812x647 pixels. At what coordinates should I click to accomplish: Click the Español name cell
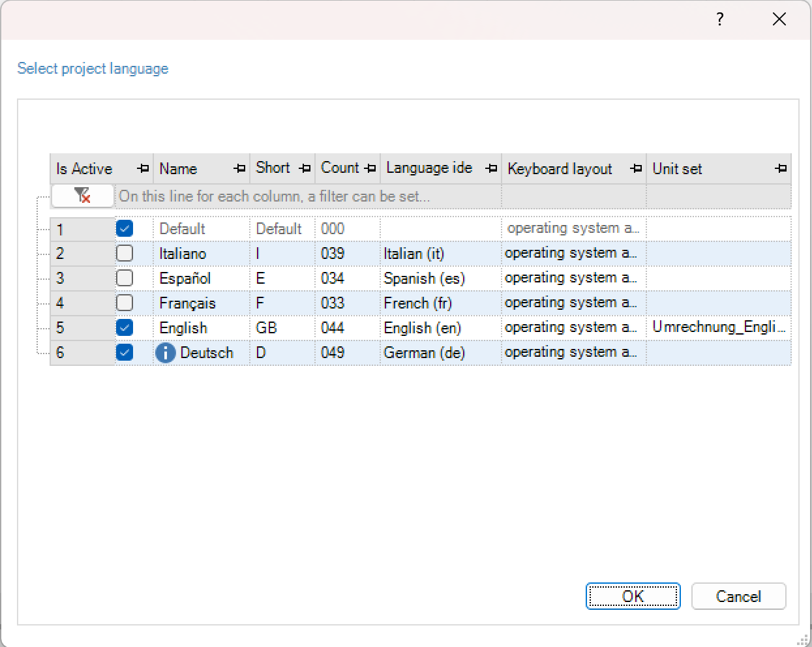click(x=202, y=278)
